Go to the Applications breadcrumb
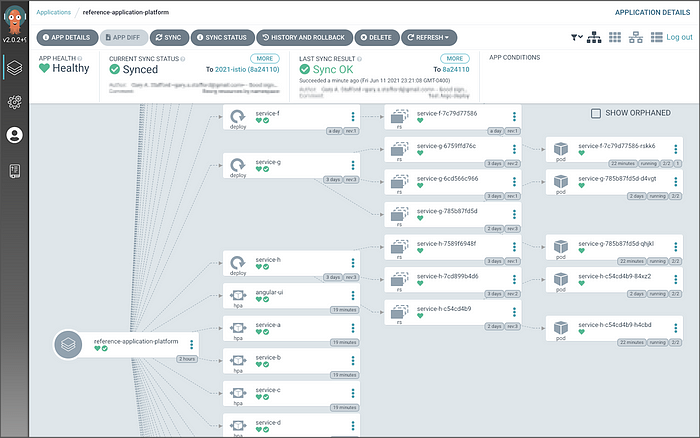This screenshot has height=438, width=700. click(x=54, y=12)
